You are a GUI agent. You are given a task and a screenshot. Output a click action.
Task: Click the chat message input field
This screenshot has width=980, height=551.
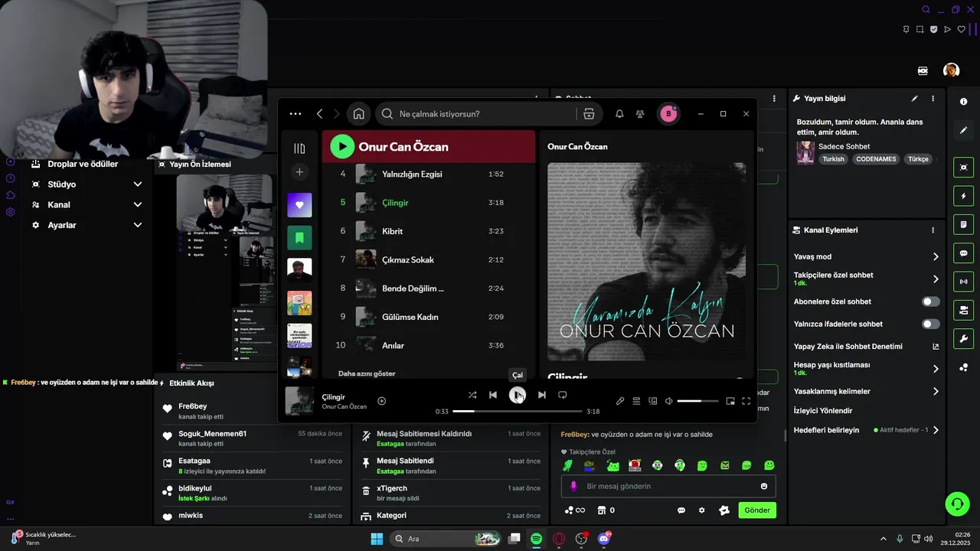[668, 486]
